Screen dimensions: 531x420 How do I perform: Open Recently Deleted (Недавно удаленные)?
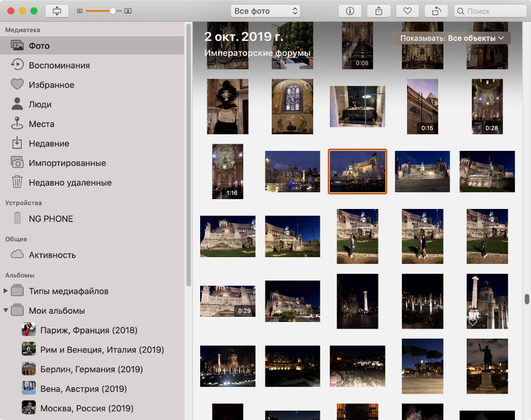tap(70, 183)
